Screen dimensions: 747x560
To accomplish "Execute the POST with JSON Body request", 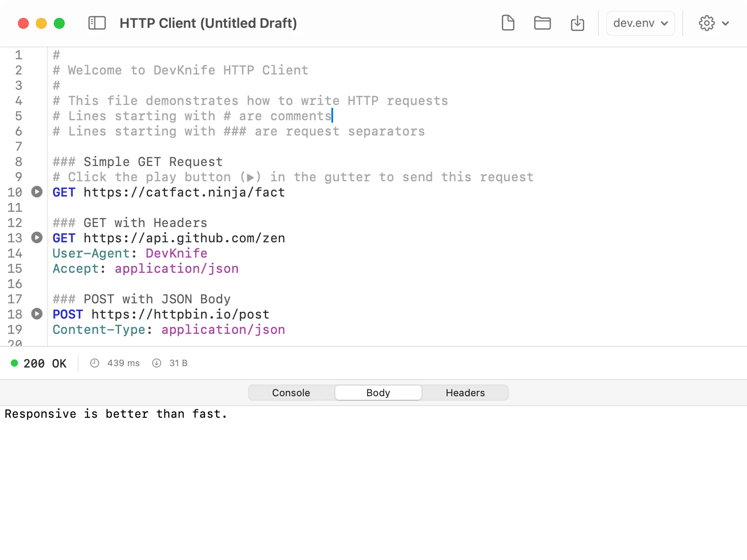I will (37, 314).
